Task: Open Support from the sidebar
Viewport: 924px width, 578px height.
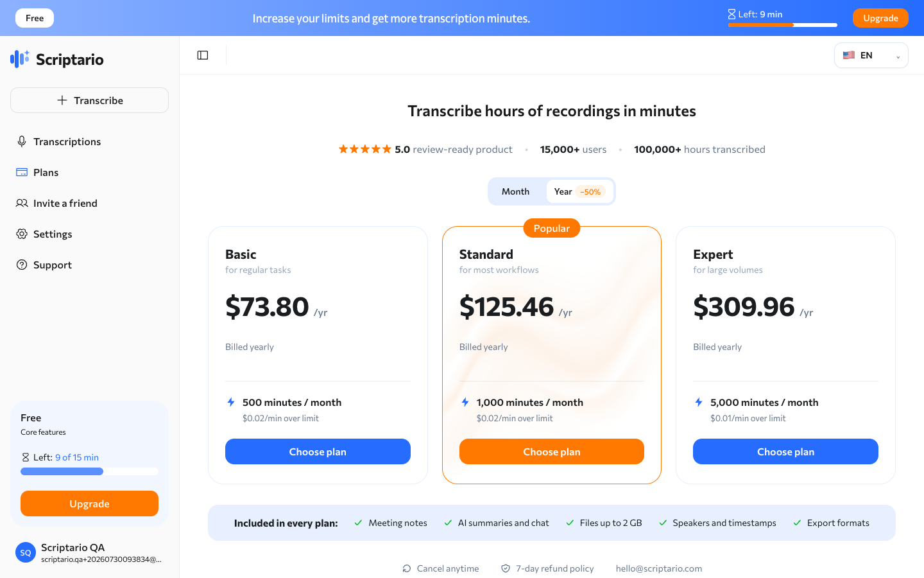Action: (x=89, y=265)
